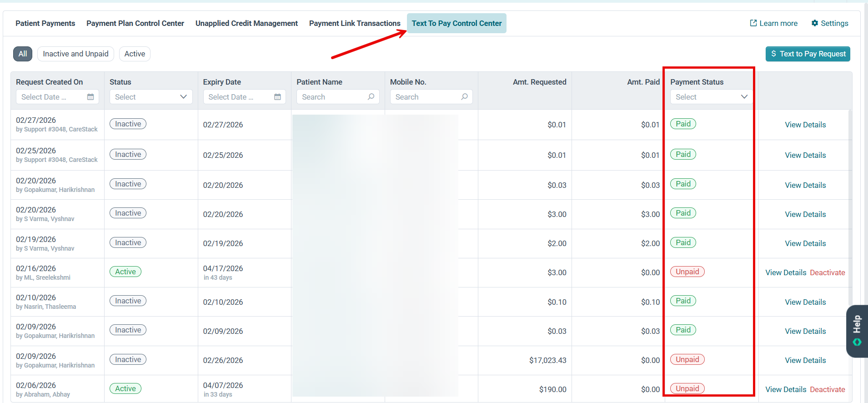
Task: Click the Learn more external link icon
Action: point(753,23)
